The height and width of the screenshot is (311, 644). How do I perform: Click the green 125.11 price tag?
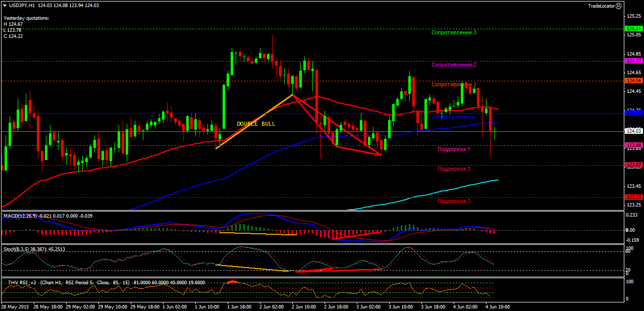pyautogui.click(x=633, y=29)
